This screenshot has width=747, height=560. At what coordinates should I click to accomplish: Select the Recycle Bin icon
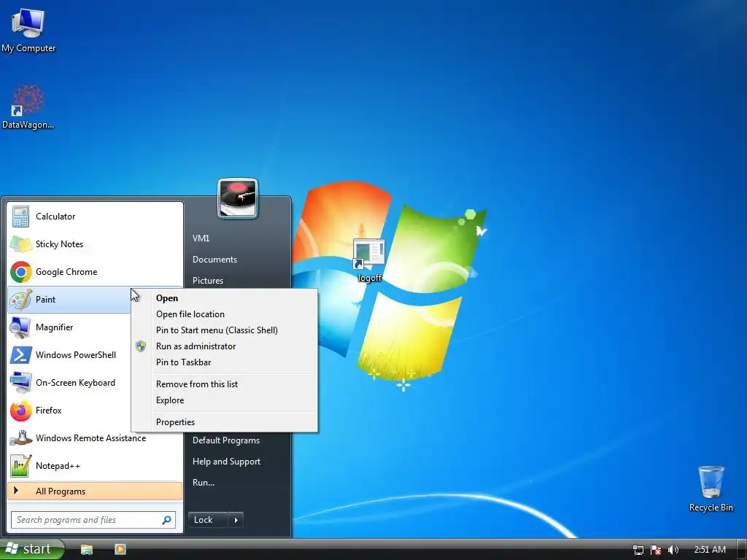(x=711, y=482)
